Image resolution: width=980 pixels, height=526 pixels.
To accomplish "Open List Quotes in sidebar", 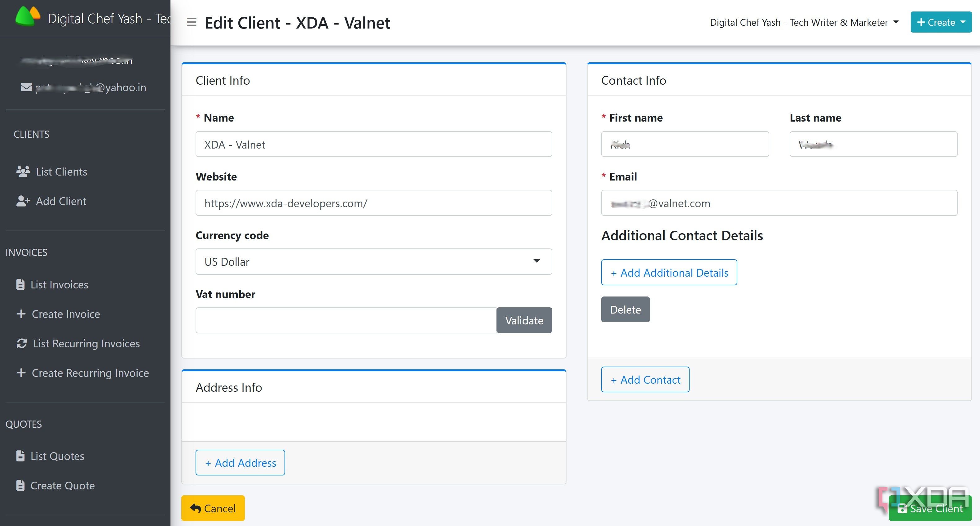I will (x=57, y=456).
